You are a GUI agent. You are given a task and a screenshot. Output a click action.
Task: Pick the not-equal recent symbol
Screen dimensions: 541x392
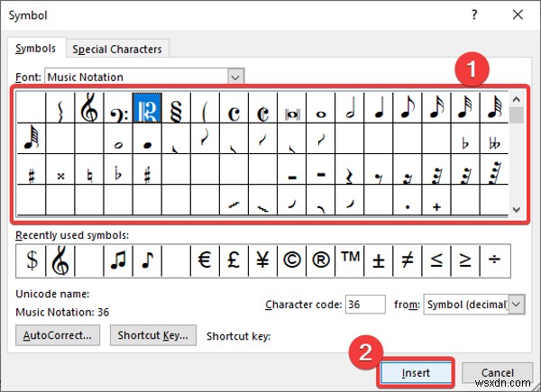(408, 260)
